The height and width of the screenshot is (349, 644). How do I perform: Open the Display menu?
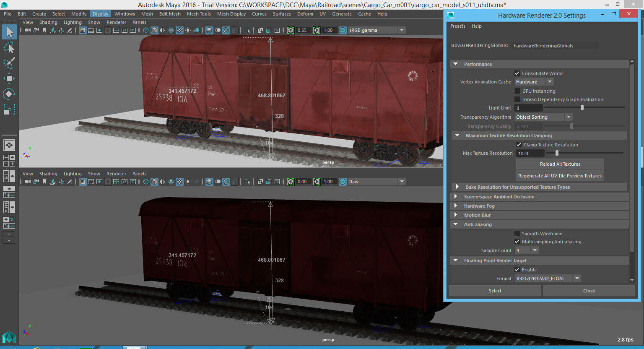pyautogui.click(x=101, y=14)
